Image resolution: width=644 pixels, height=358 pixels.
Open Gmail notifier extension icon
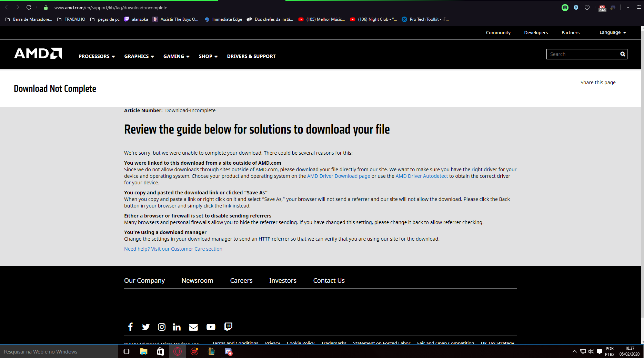(602, 8)
